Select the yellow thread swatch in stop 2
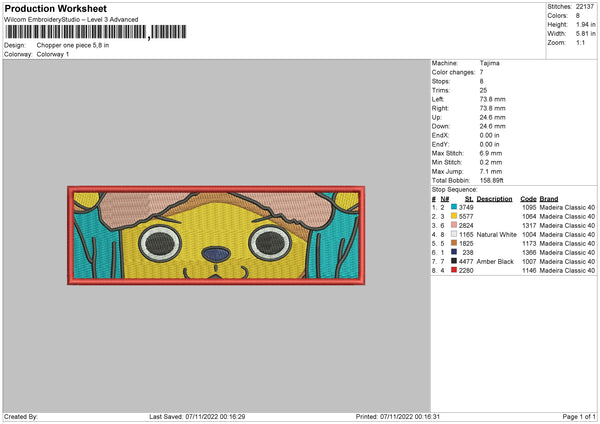600x424 pixels. coord(454,216)
